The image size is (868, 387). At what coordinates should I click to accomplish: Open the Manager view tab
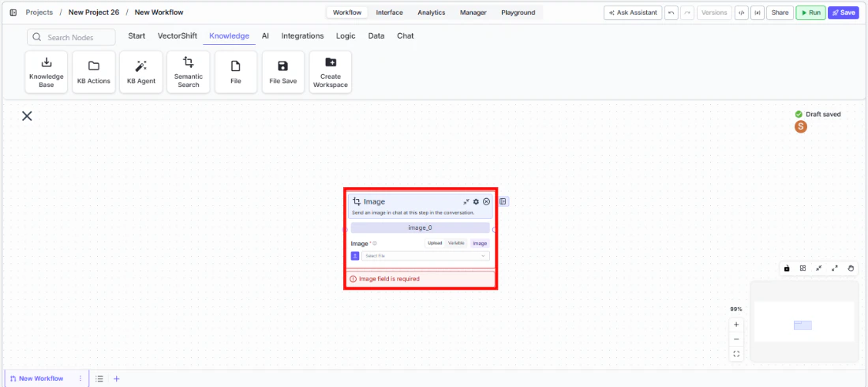(473, 12)
